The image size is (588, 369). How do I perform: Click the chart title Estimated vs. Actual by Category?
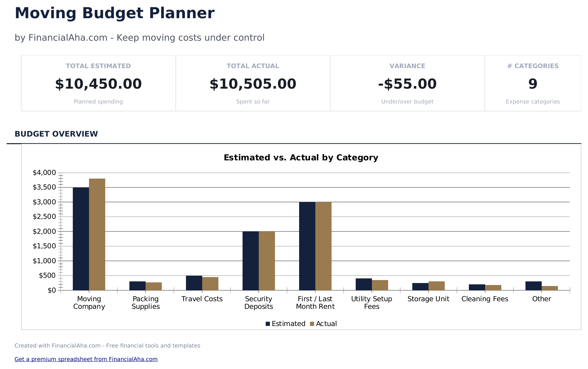coord(301,157)
